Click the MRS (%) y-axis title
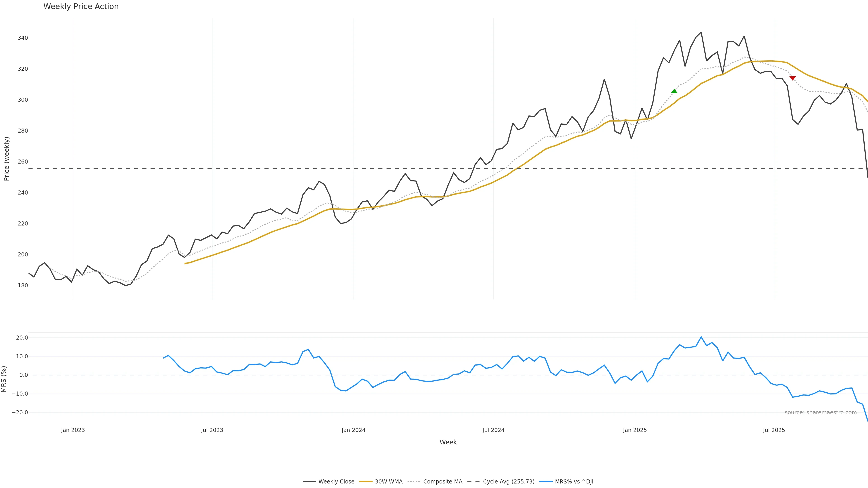Screen dimensions: 868x488 click(4, 379)
